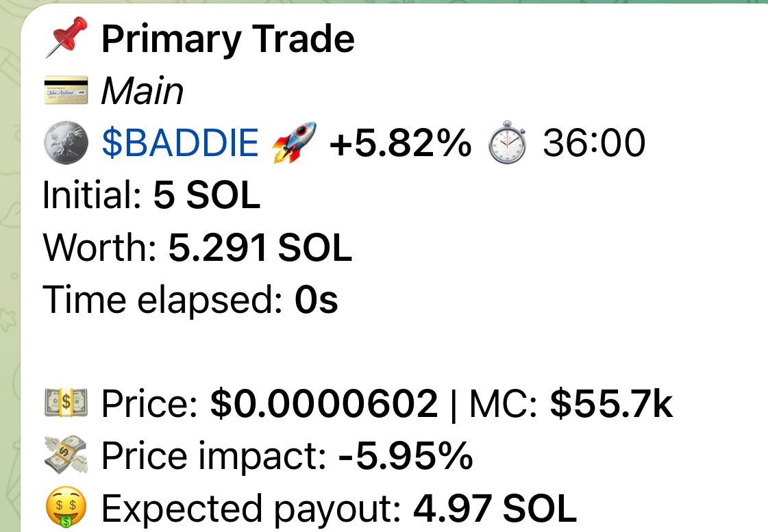
Task: Click the stopwatch emoji next to 36:00
Action: [x=507, y=144]
